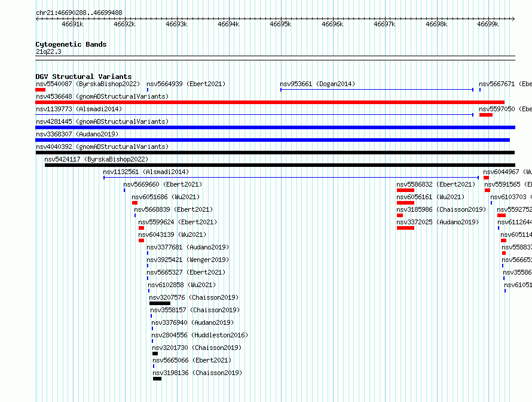This screenshot has height=402, width=532.
Task: Click the nsv5599624 (Ebert2021) label
Action: (178, 222)
